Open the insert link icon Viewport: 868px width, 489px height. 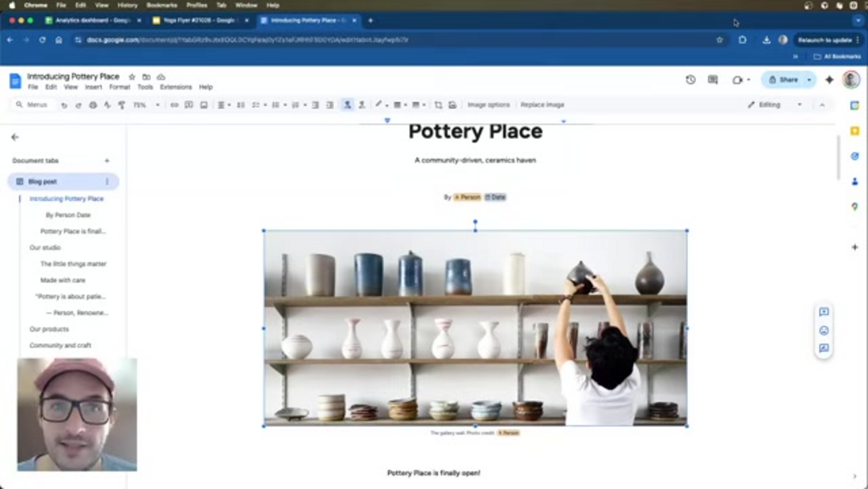coord(174,105)
